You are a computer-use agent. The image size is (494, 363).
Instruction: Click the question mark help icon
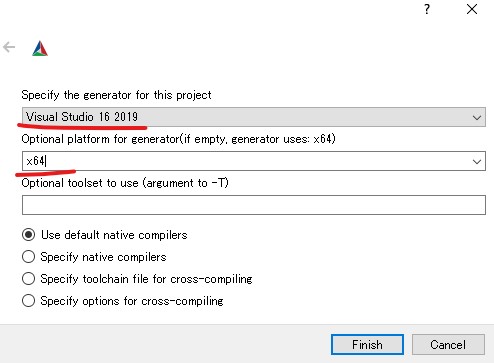pos(427,9)
